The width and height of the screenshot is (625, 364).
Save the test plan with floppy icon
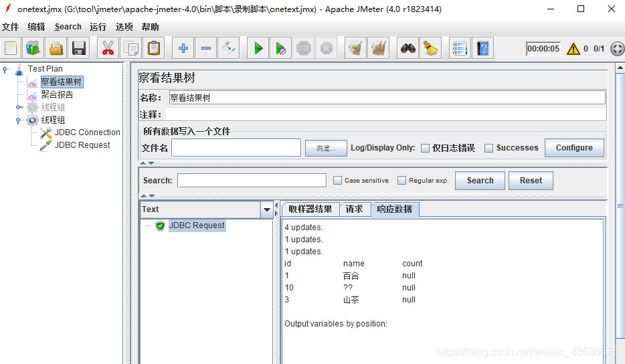[x=79, y=48]
